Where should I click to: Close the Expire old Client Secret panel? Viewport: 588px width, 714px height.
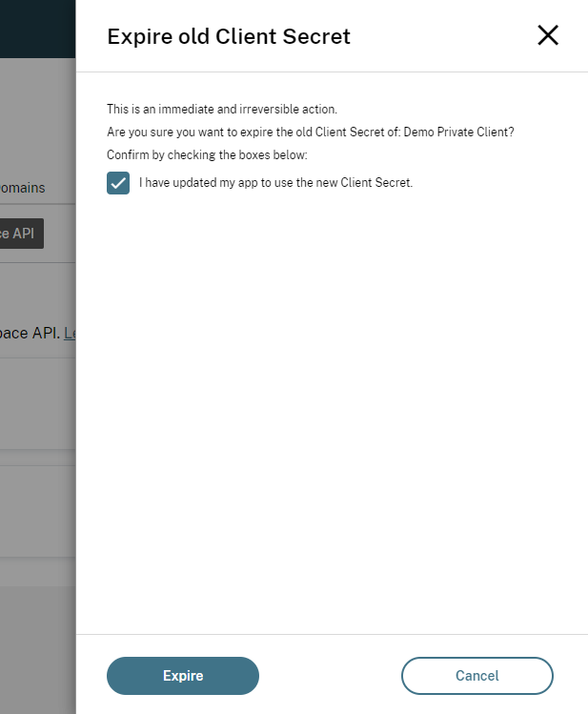[x=548, y=36]
